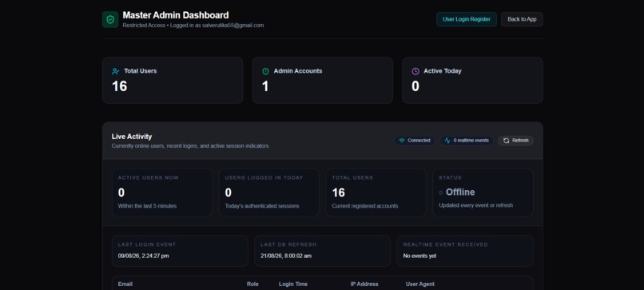Click the wifi icon in Connected badge
Viewport: 644px width, 290px height.
point(402,141)
